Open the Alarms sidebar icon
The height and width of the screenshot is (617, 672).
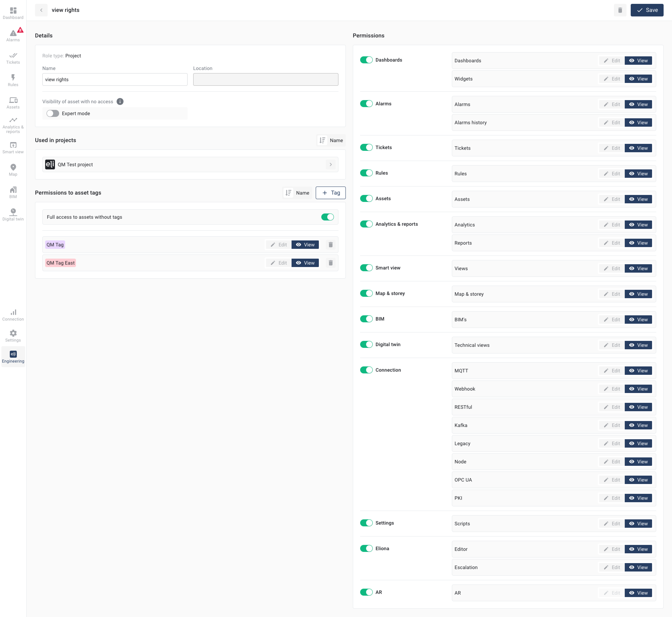point(13,35)
